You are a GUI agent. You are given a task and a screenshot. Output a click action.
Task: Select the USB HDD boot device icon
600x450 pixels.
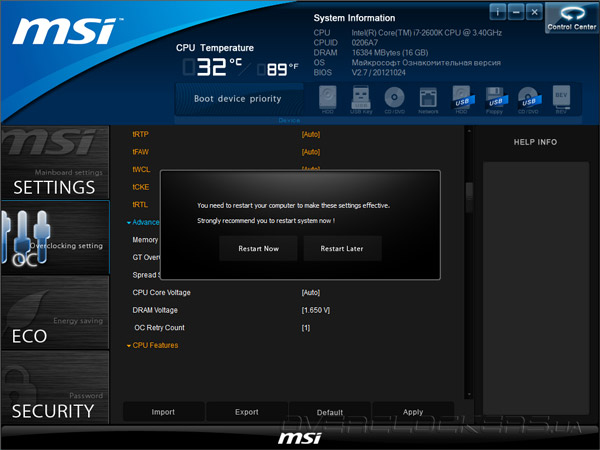click(462, 99)
